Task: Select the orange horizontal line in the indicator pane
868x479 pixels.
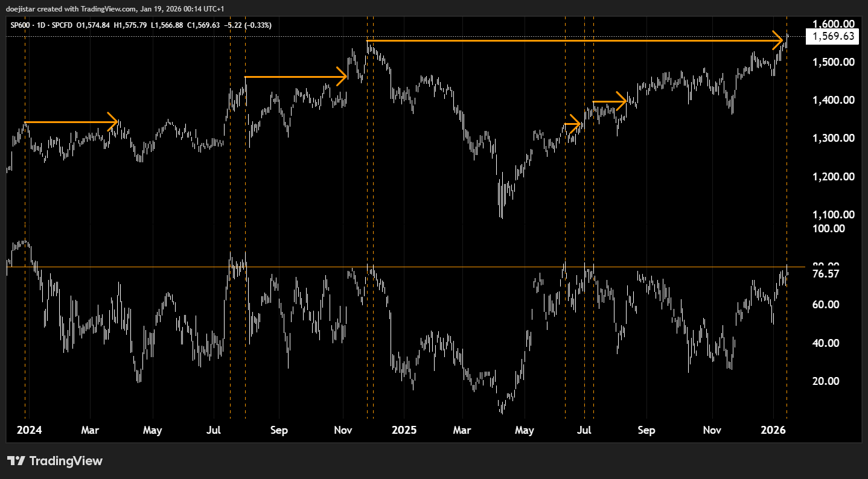Action: point(423,266)
